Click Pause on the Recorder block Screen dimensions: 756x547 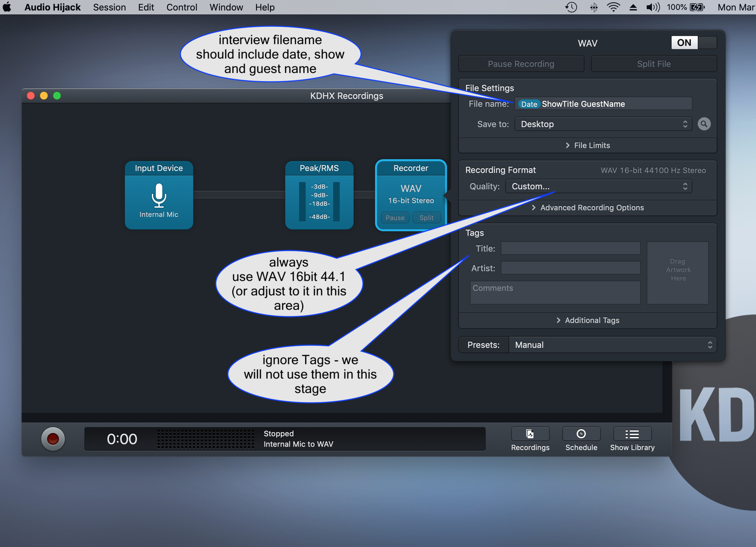(x=395, y=218)
